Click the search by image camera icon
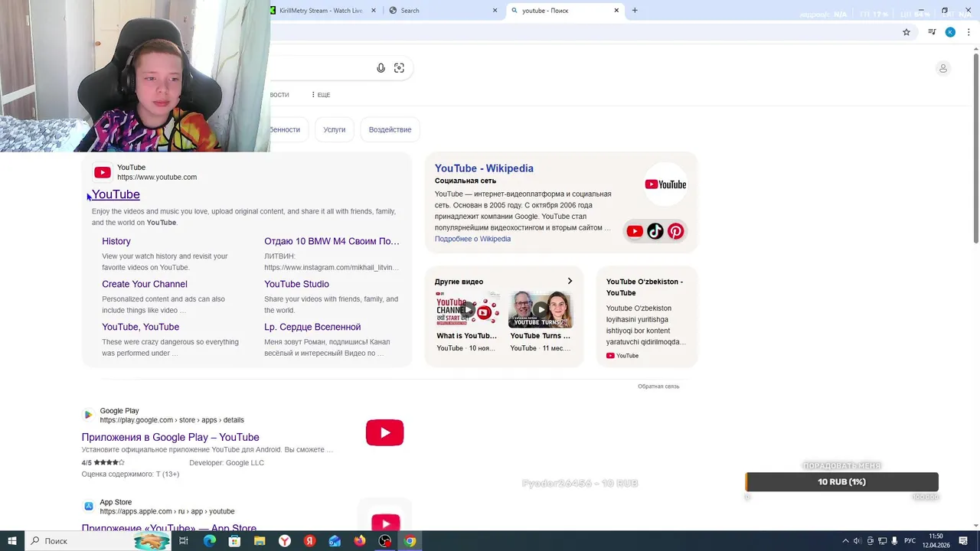This screenshot has height=551, width=980. (399, 68)
